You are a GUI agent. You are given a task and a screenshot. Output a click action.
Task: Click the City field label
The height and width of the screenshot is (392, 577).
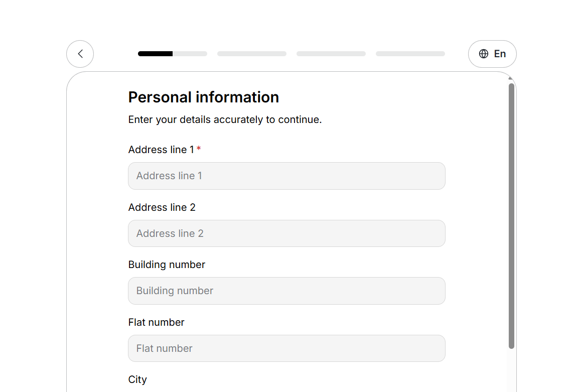(x=137, y=379)
